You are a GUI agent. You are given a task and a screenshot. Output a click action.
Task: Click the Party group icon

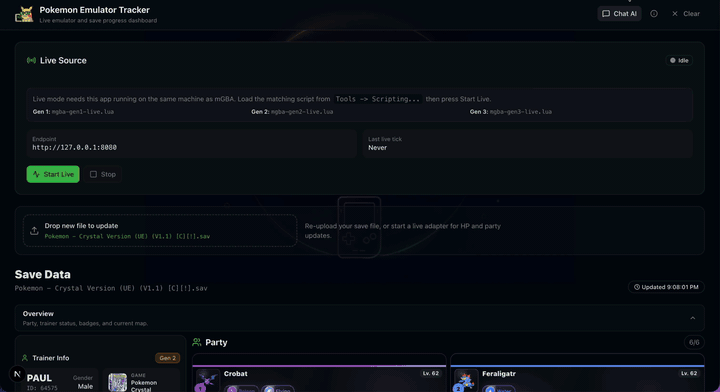pyautogui.click(x=197, y=342)
